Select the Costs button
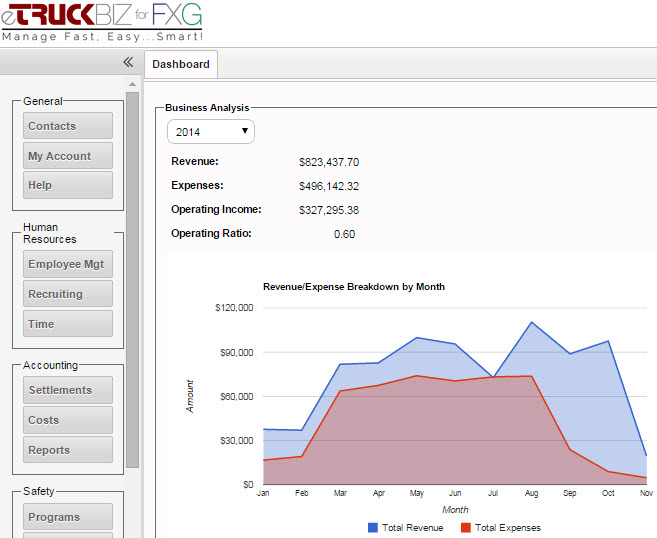 (x=68, y=420)
